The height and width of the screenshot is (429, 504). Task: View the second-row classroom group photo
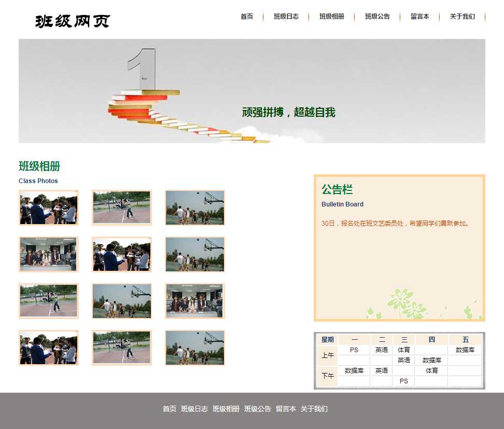pos(49,254)
